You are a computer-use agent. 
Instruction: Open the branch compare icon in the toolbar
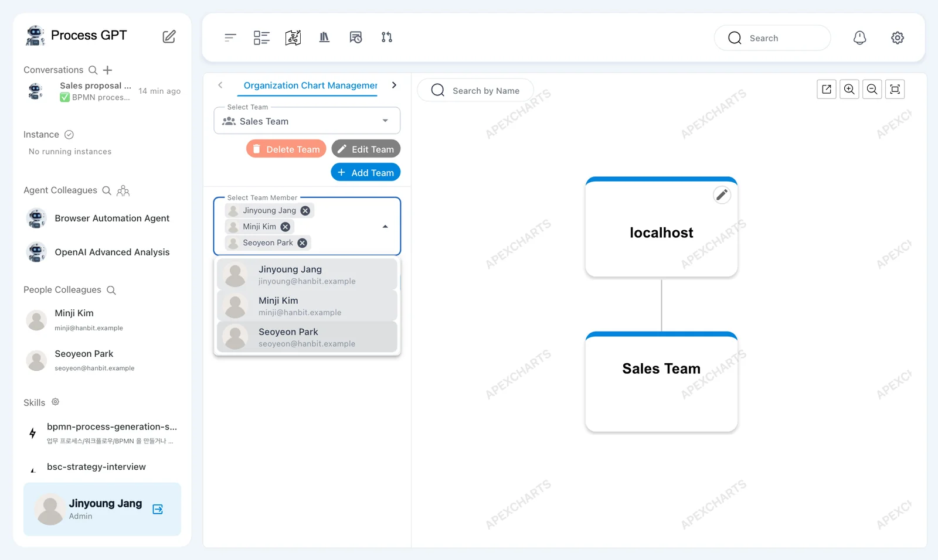pos(387,37)
